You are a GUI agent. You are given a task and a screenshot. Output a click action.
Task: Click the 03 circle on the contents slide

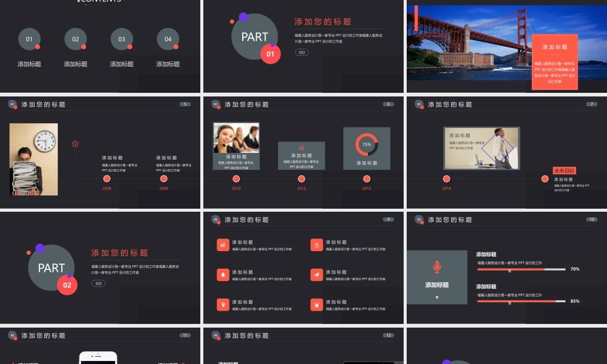pos(121,39)
